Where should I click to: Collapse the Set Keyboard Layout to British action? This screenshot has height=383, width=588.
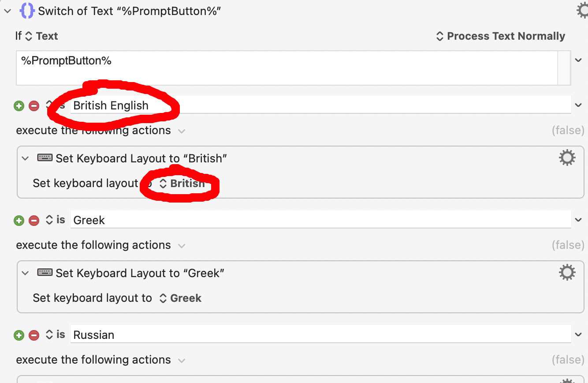point(26,158)
